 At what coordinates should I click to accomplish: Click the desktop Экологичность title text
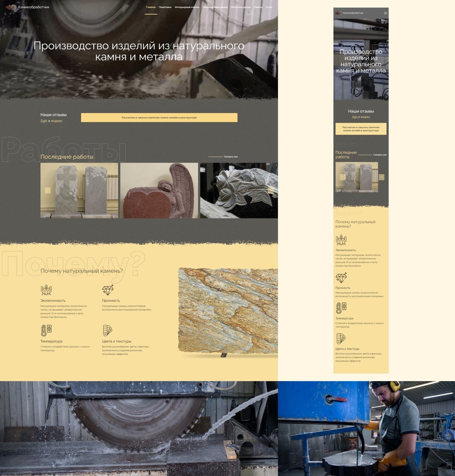tap(53, 301)
